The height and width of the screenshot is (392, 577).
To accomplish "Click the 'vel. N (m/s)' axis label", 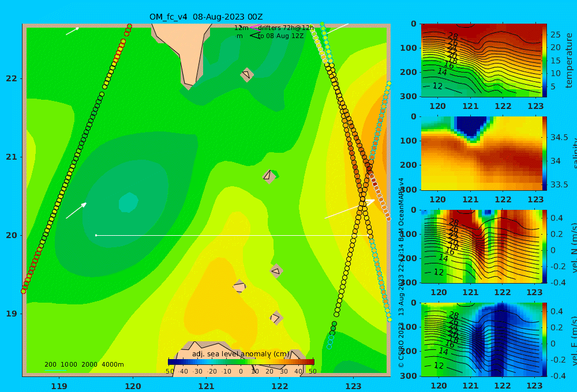I will coord(574,246).
